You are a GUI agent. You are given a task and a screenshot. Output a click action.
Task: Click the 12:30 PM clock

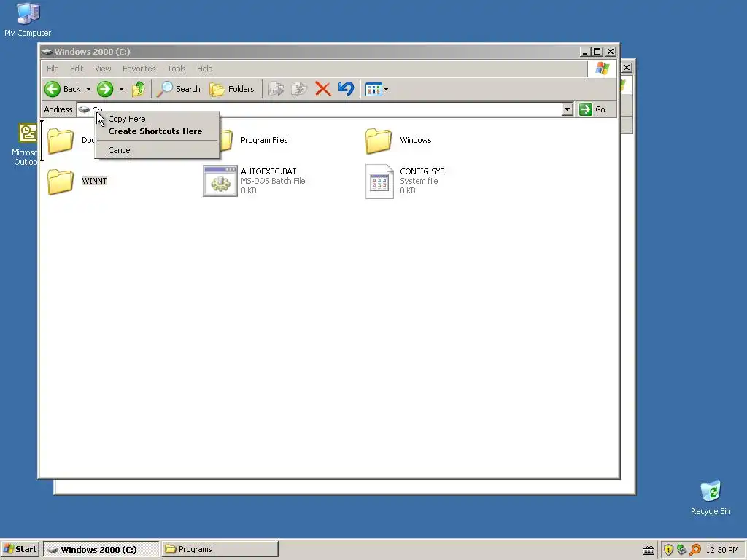click(722, 550)
